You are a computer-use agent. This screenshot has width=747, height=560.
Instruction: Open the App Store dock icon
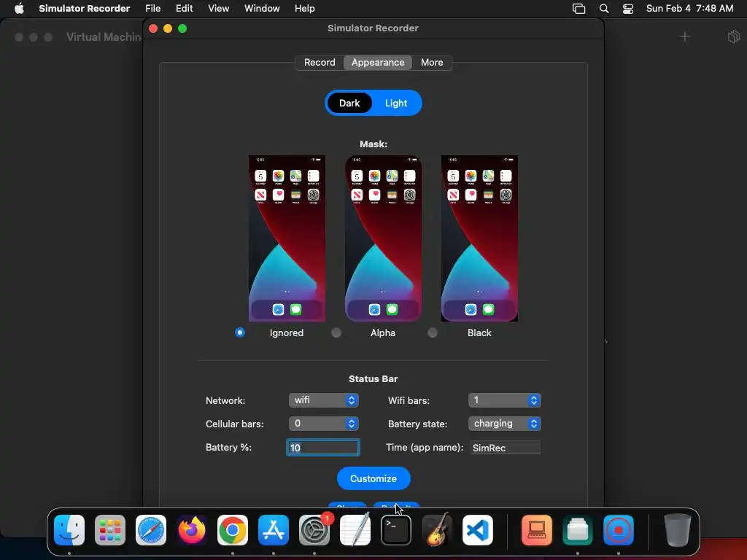coord(274,530)
